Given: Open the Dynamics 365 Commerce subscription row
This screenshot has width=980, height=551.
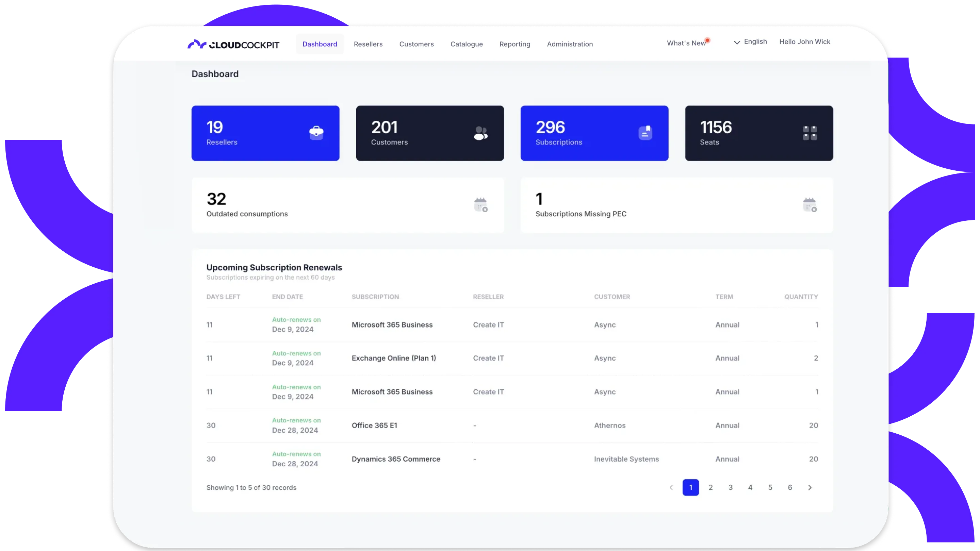Looking at the screenshot, I should pos(396,459).
